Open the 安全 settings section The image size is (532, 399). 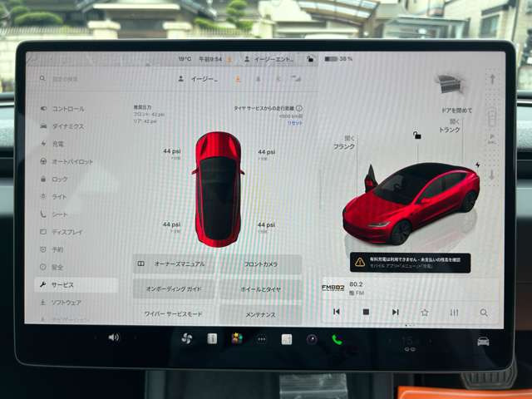[52, 268]
